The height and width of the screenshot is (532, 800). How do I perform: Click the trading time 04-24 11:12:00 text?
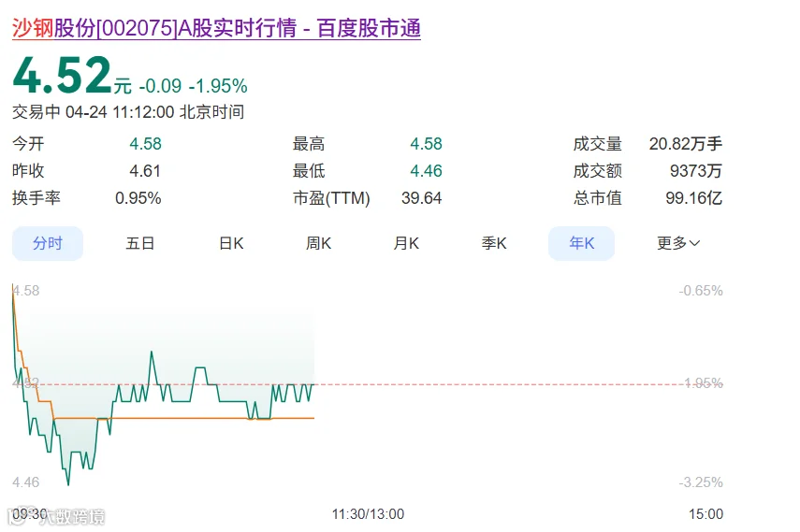click(120, 111)
